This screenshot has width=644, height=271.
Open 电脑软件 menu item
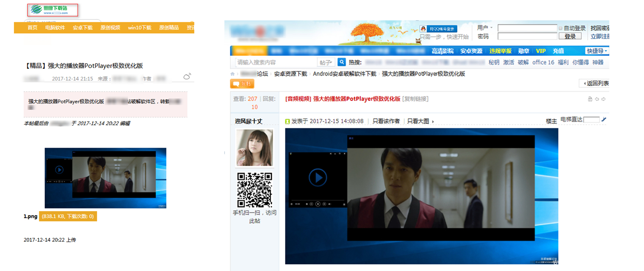[x=55, y=28]
